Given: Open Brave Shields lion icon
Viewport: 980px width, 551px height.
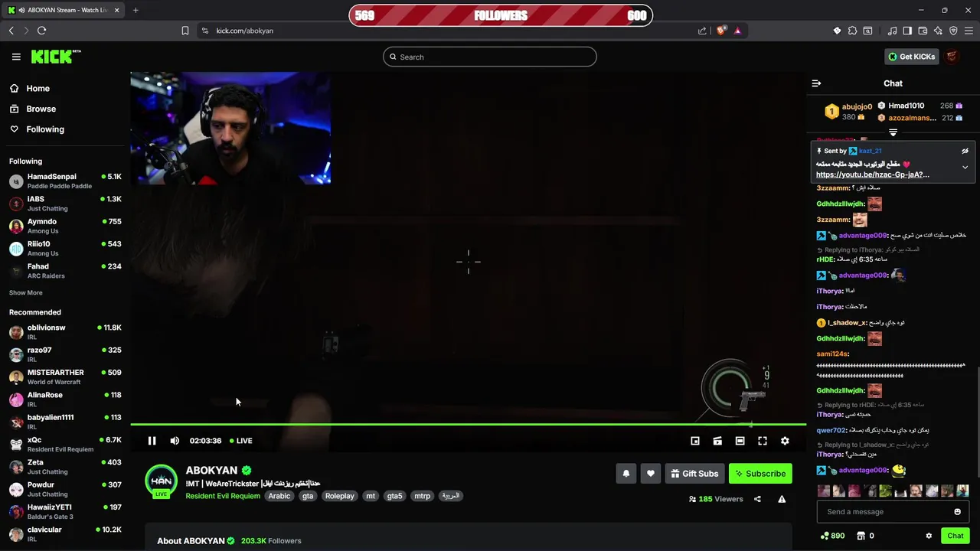Looking at the screenshot, I should click(x=721, y=31).
